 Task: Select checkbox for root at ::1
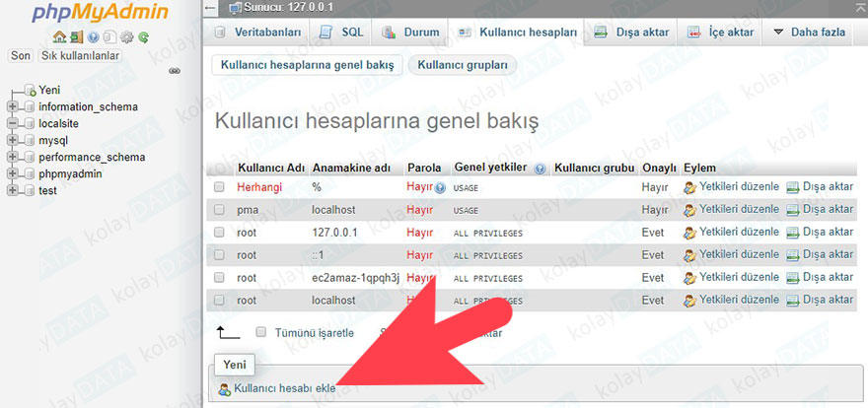point(219,255)
